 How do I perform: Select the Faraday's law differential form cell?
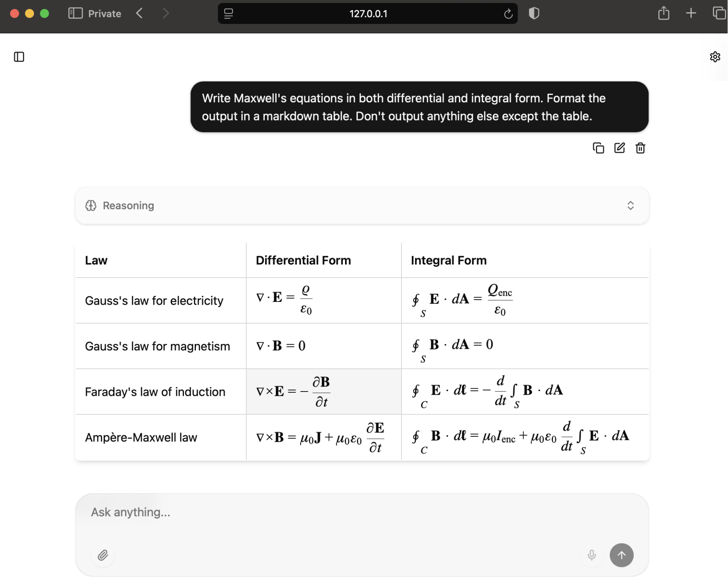point(324,392)
